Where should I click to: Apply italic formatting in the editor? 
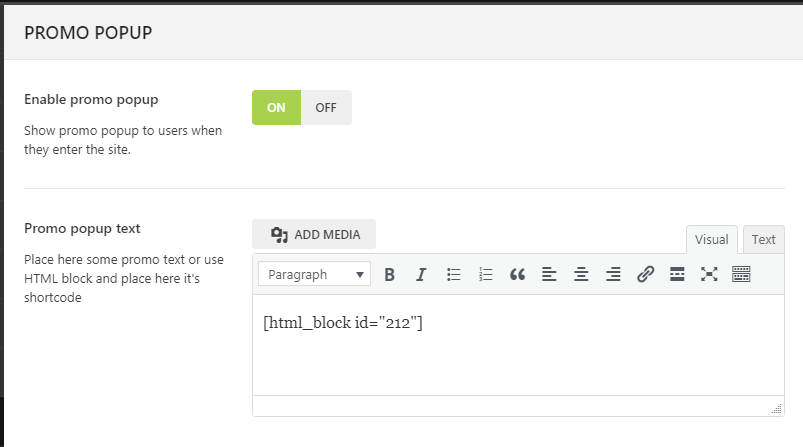[421, 275]
